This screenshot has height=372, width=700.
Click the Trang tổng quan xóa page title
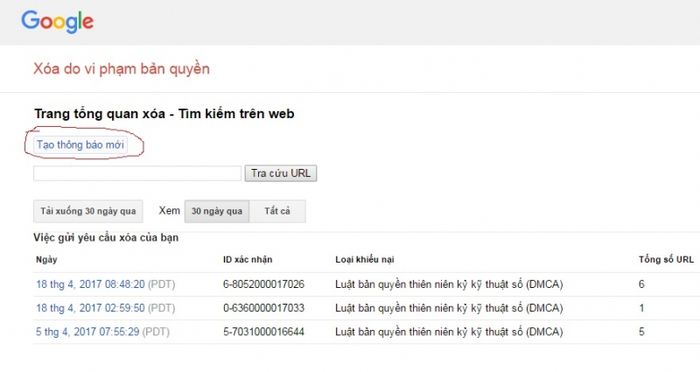pos(164,114)
